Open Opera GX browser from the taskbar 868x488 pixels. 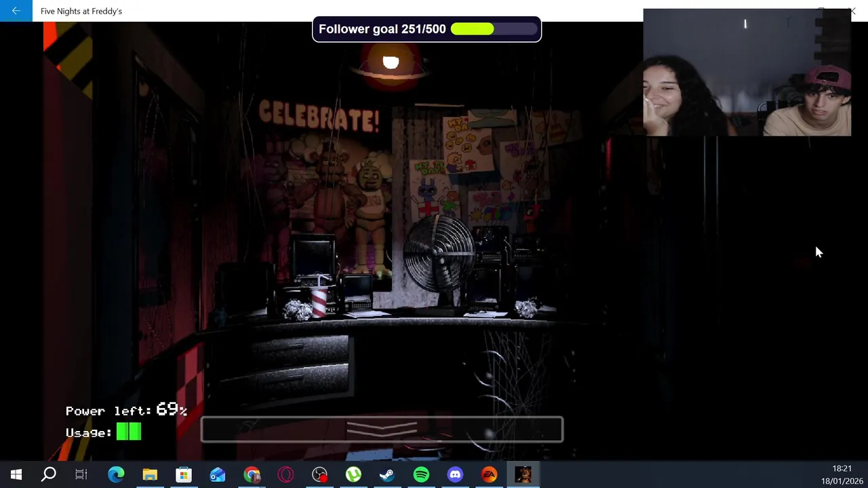[285, 474]
